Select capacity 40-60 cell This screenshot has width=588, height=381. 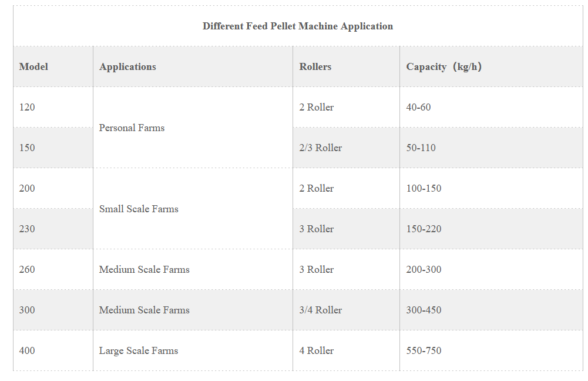click(x=418, y=107)
